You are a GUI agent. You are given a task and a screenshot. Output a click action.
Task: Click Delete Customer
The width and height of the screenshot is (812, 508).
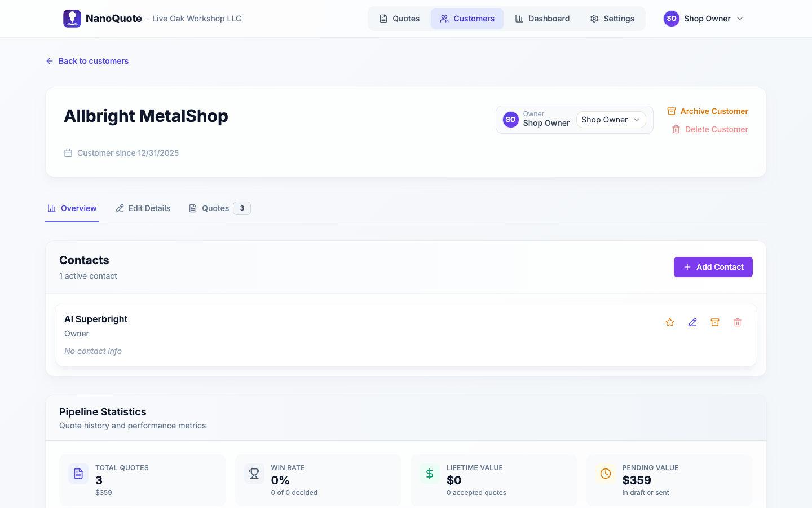coord(710,129)
